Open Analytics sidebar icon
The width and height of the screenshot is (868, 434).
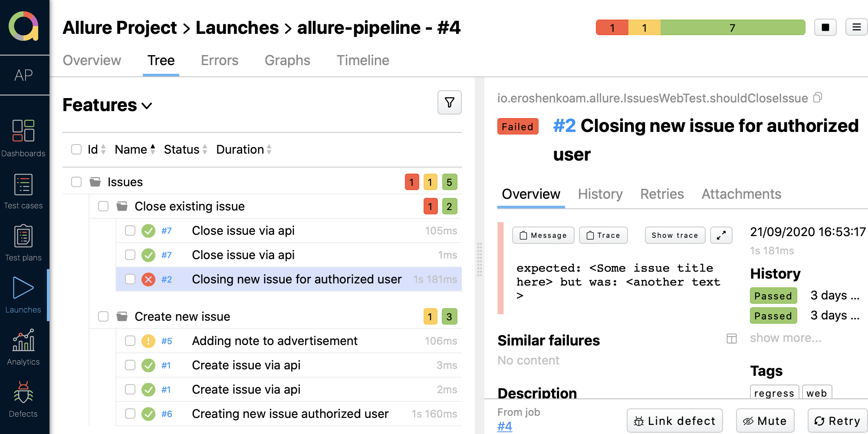point(23,347)
